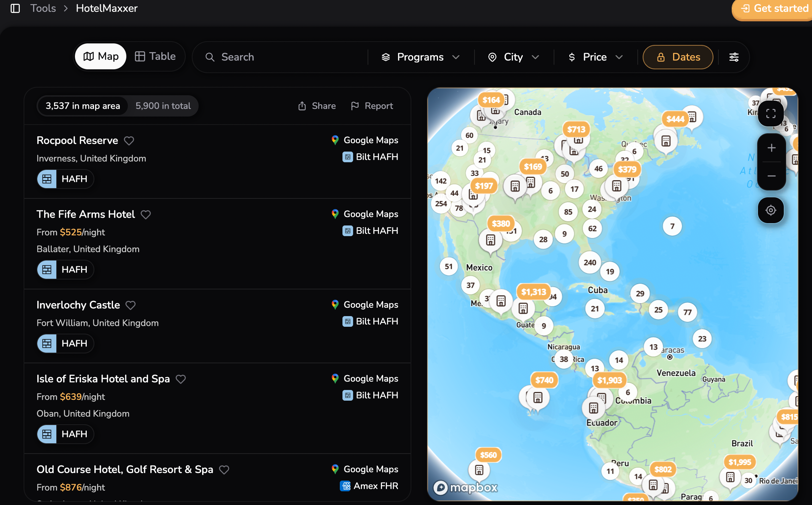Open Google Maps for Inverlochy Castle
812x505 pixels.
(x=365, y=305)
